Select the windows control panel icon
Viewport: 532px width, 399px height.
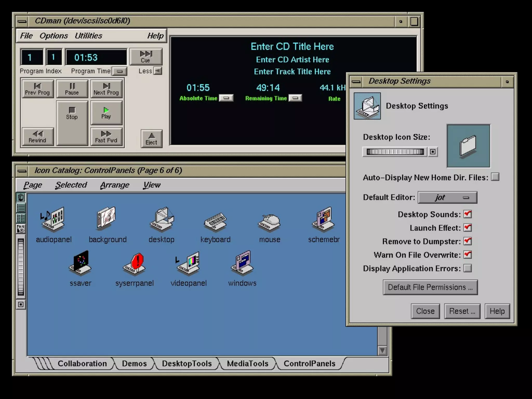tap(242, 263)
